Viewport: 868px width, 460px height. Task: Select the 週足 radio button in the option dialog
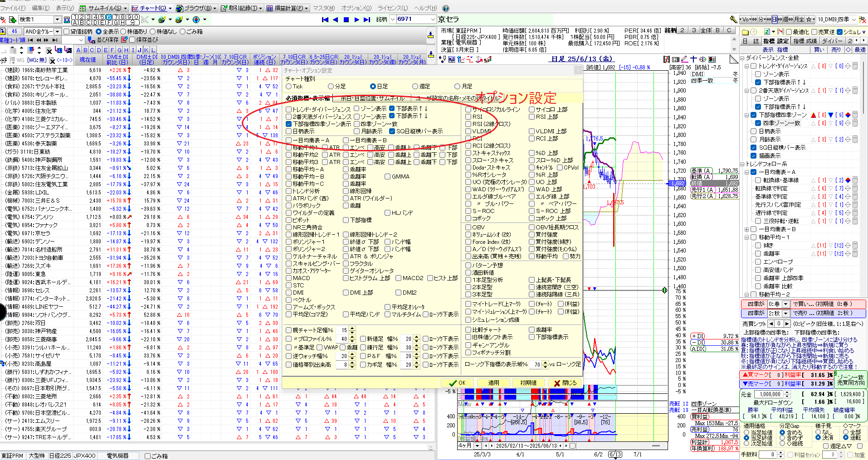pyautogui.click(x=415, y=87)
